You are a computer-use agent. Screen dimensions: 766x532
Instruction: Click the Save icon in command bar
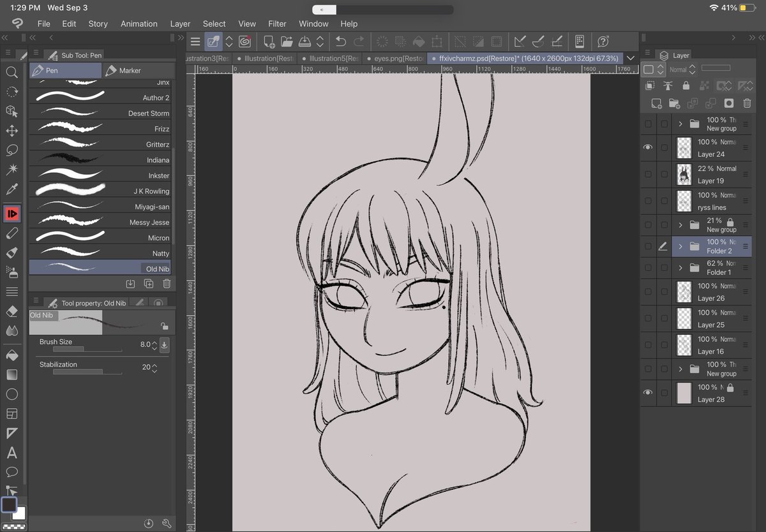click(304, 41)
